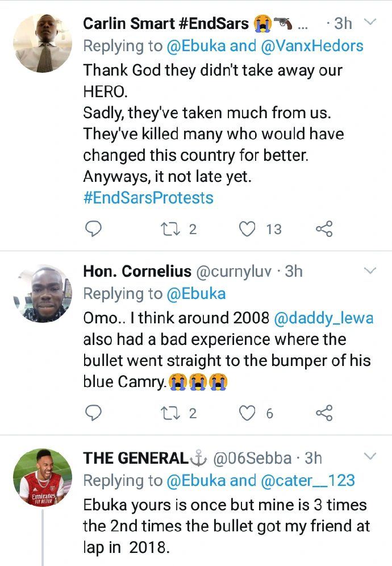View Carlin Smart's profile picture

[42, 44]
